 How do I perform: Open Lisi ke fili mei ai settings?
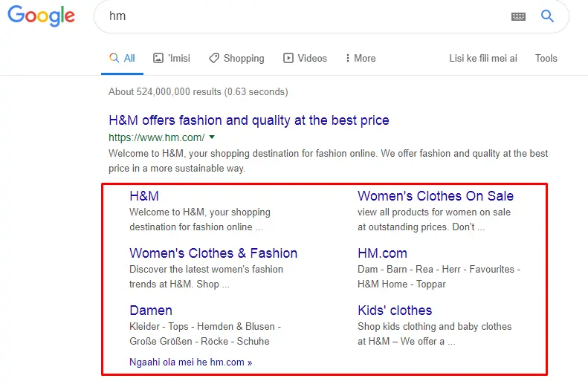point(483,59)
